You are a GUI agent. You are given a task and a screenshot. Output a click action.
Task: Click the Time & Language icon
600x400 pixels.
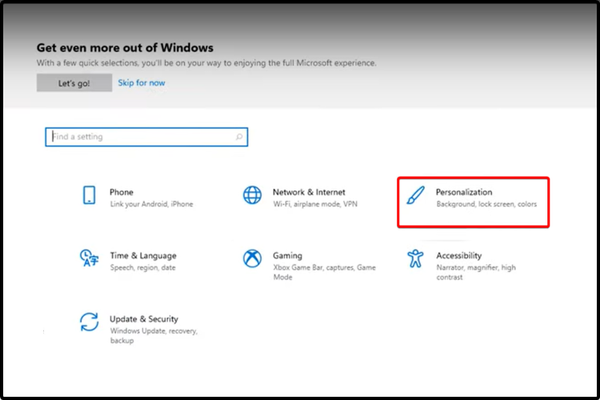(88, 260)
